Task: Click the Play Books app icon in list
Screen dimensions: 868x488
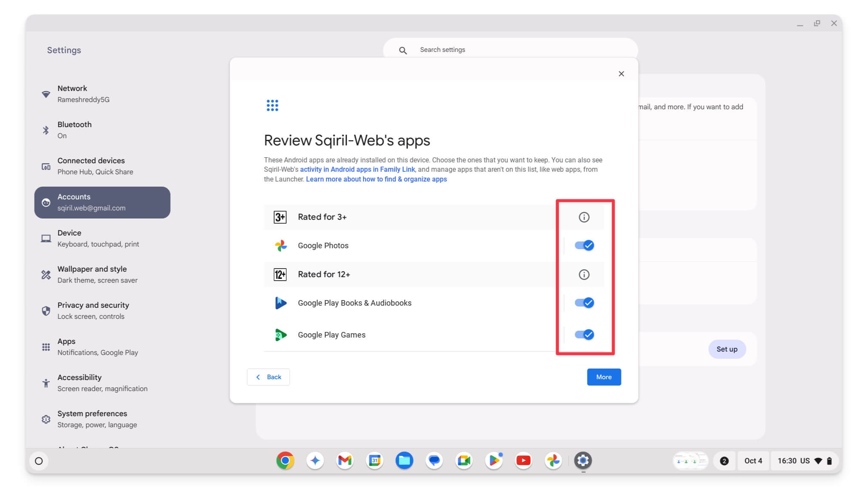Action: click(x=281, y=303)
